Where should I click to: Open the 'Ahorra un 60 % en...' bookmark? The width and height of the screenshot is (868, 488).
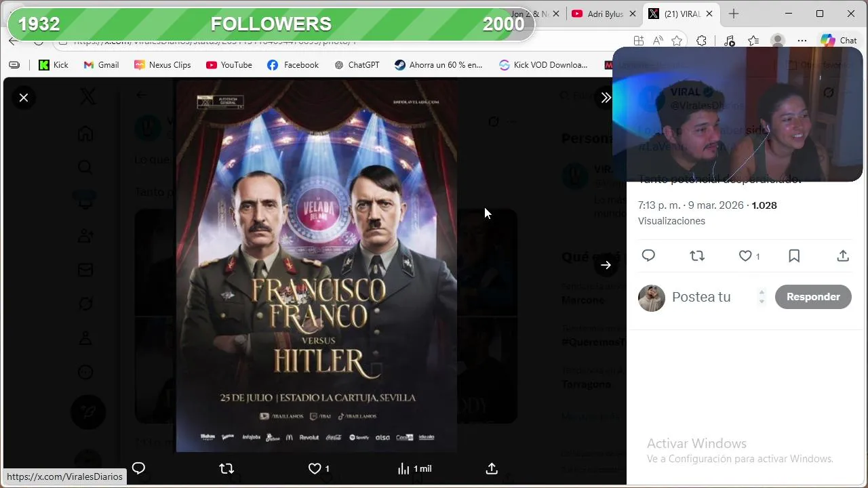[x=439, y=65]
